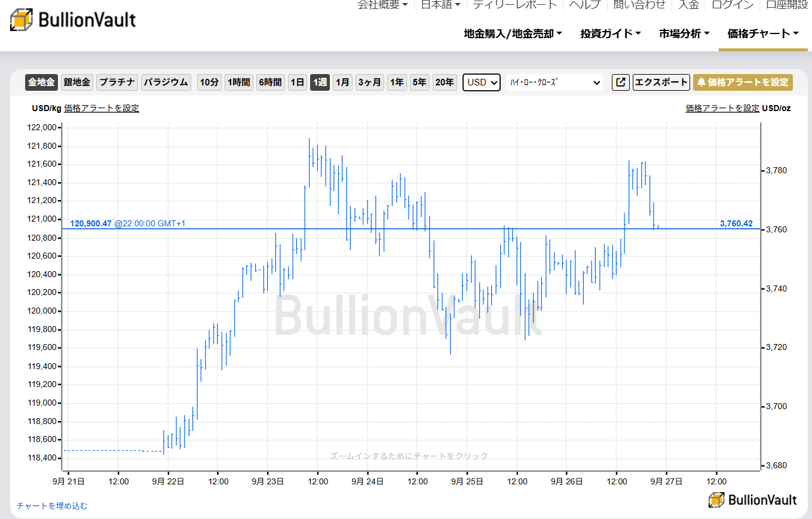Set chart range to 6時間
Image resolution: width=812 pixels, height=519 pixels.
point(270,82)
